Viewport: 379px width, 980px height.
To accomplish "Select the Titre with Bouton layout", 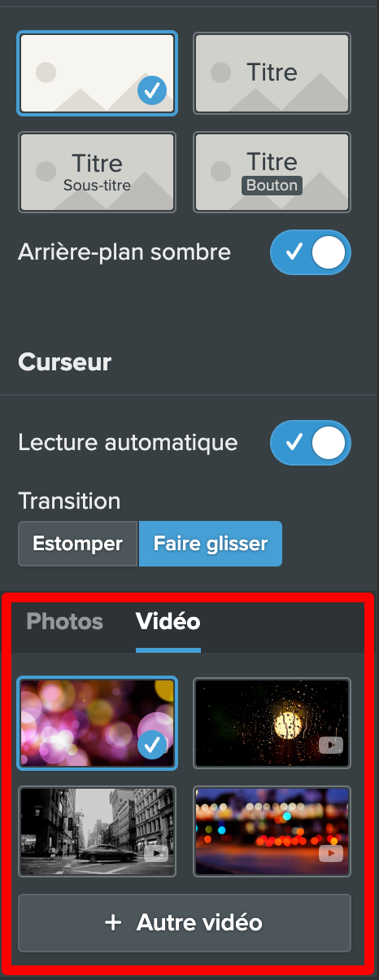I will coord(272,173).
